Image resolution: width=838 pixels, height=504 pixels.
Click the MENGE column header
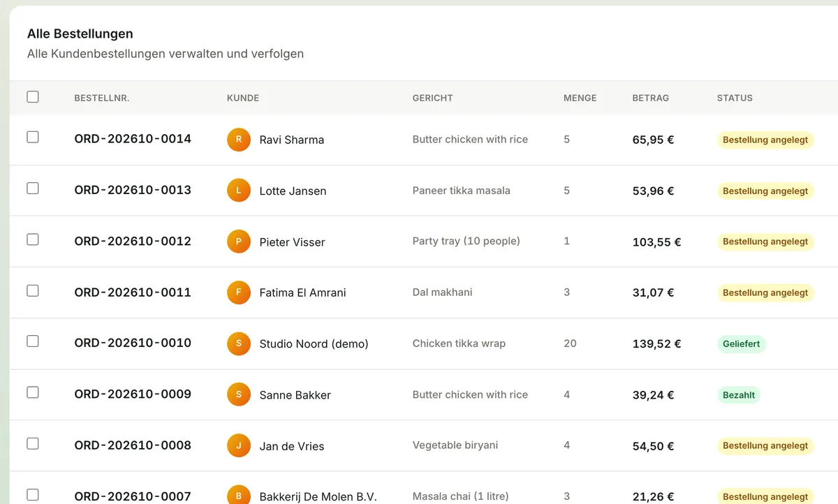point(580,98)
